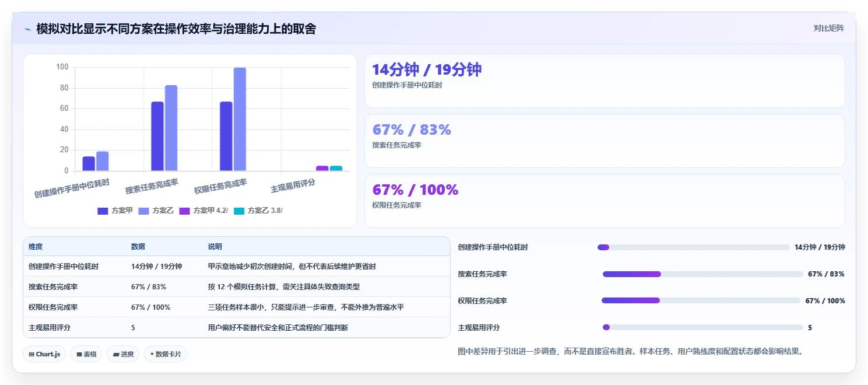This screenshot has height=385, width=868.
Task: Click the note starting 三项任务样本很小
Action: point(306,307)
